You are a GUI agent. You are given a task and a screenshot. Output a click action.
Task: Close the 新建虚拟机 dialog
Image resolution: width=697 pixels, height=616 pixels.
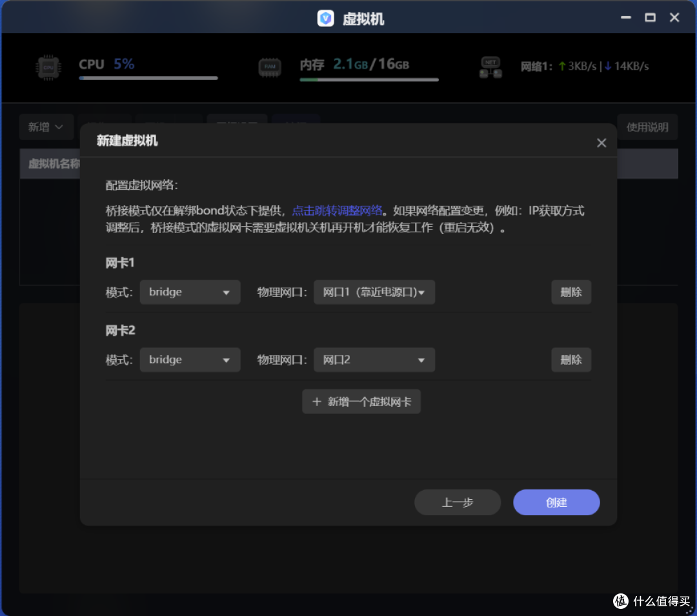click(601, 143)
